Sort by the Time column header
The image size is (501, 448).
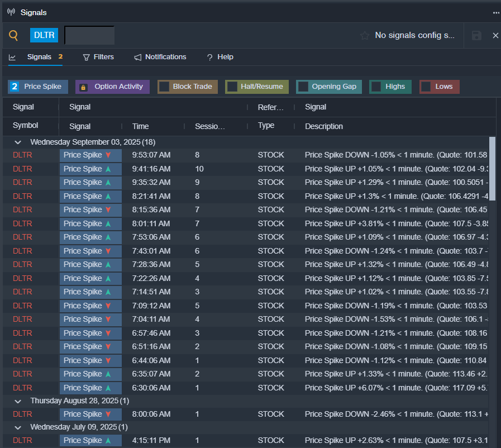141,126
